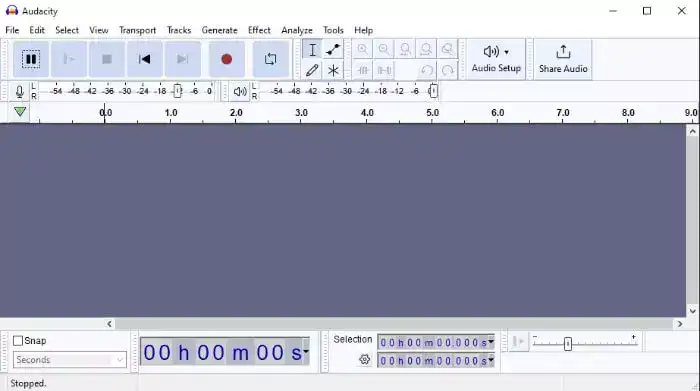Click the Zoom In magnifier
Image resolution: width=700 pixels, height=391 pixels.
click(x=362, y=49)
